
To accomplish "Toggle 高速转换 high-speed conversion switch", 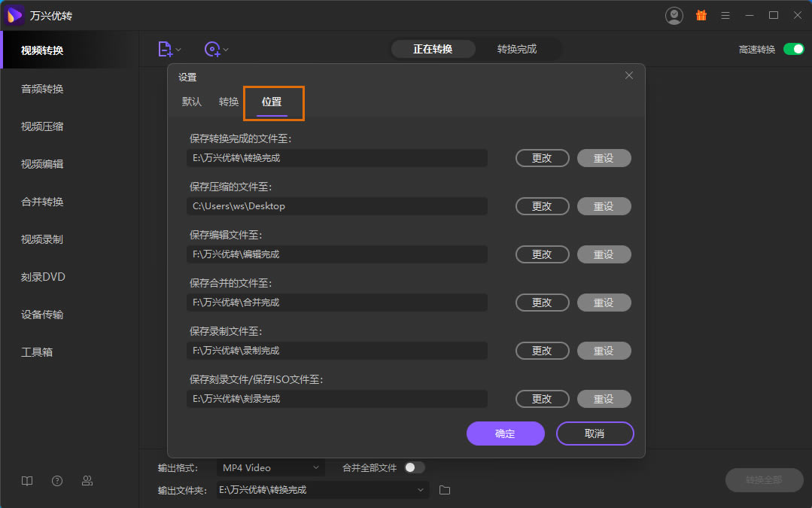I will 792,48.
